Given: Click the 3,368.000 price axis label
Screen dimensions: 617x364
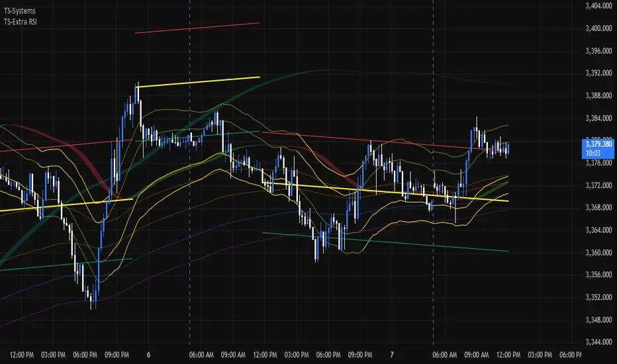Looking at the screenshot, I should (x=598, y=207).
